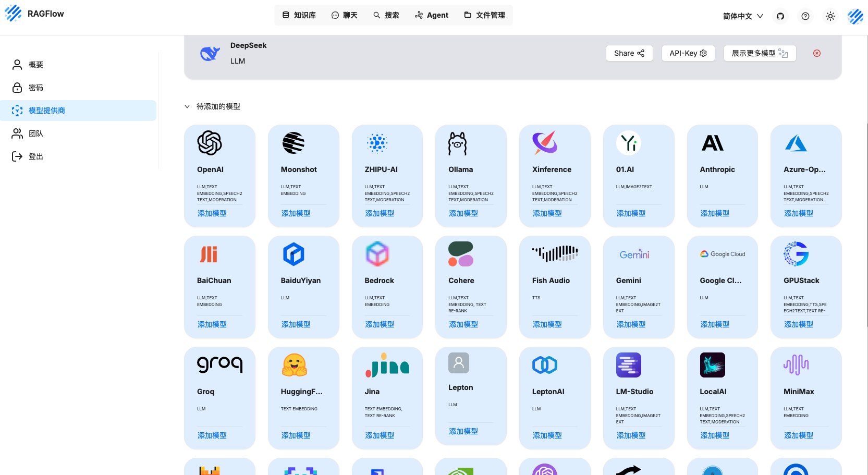
Task: Switch to the 搜索 tab
Action: pos(386,15)
